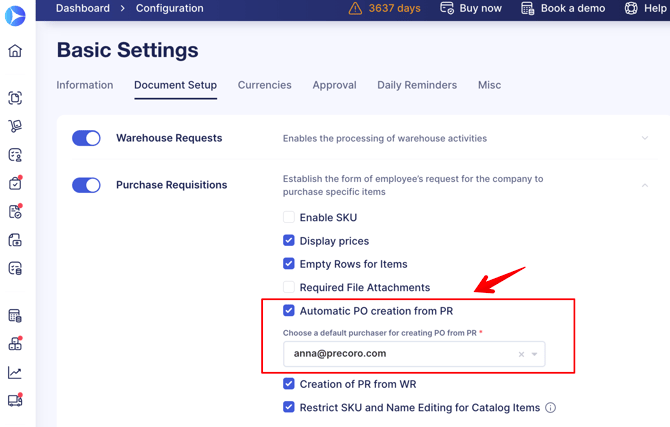Clear the anna@precoro.com purchaser selection
This screenshot has width=670, height=427.
pyautogui.click(x=521, y=354)
